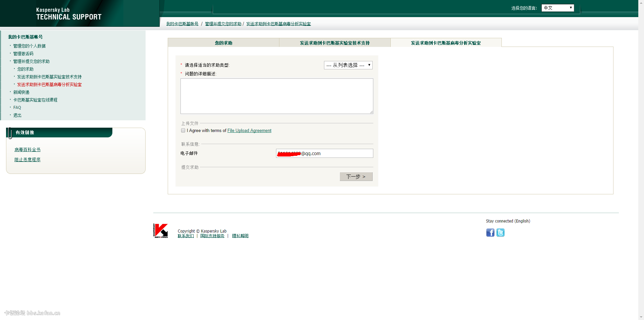
Task: Click the 下一步 > button
Action: point(356,177)
